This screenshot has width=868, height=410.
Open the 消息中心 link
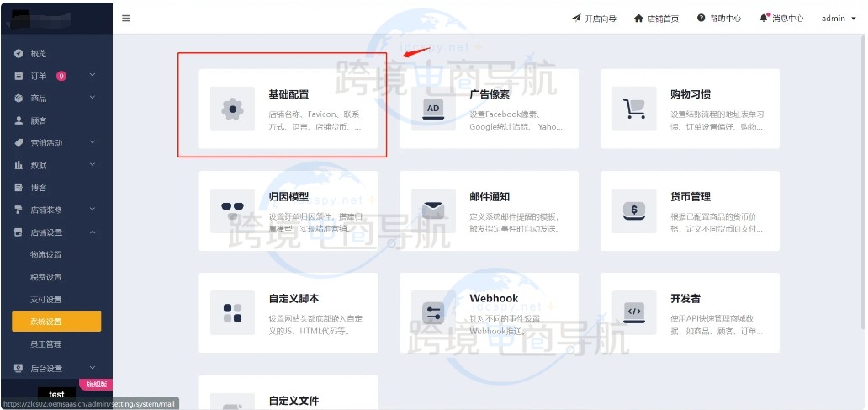coord(788,19)
